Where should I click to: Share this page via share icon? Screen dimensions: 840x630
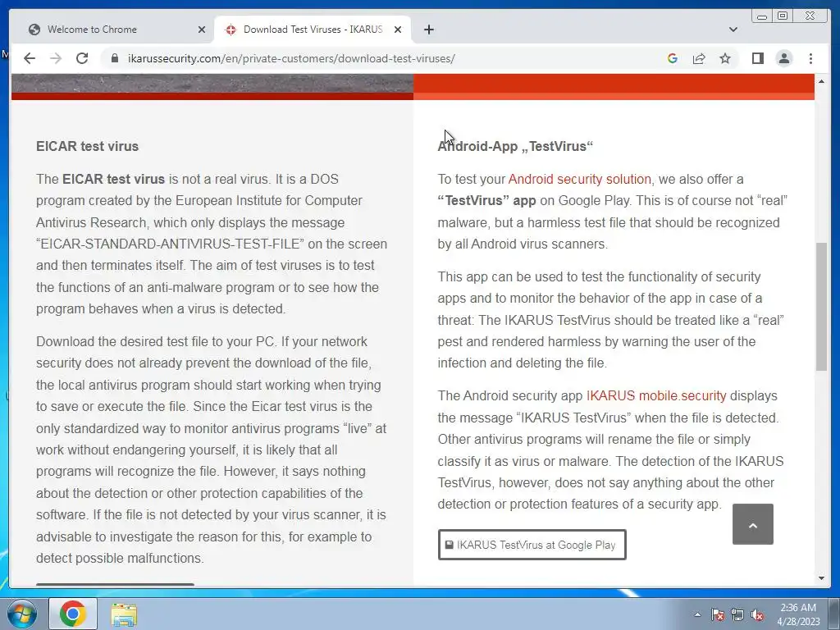[699, 58]
